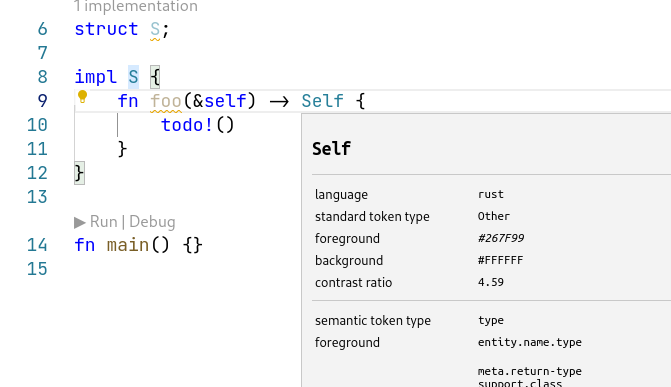671x387 pixels.
Task: Click the contrast ratio '4.59' value
Action: click(490, 282)
